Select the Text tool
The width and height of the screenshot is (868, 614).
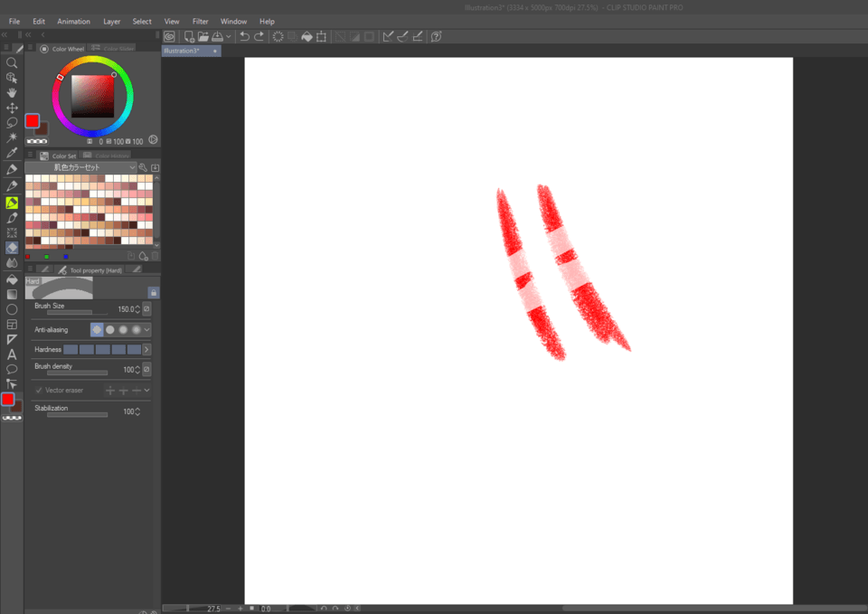click(x=12, y=354)
